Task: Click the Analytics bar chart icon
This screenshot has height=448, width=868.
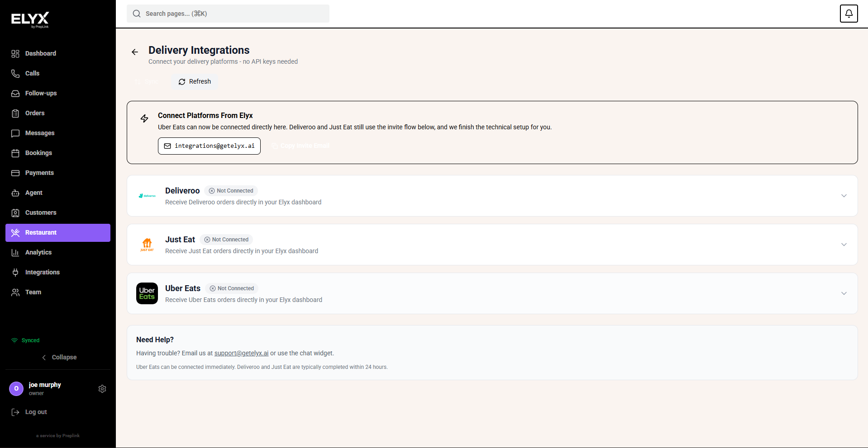Action: click(x=15, y=253)
